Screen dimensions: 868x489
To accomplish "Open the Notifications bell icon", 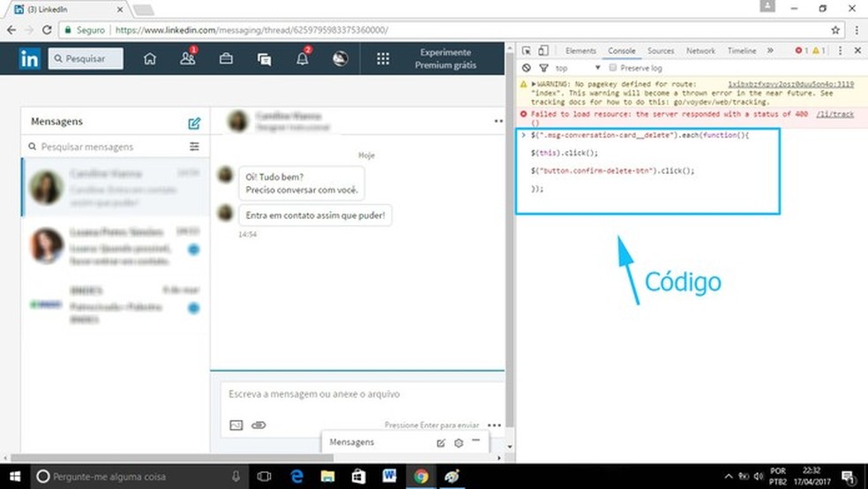I will pos(303,58).
